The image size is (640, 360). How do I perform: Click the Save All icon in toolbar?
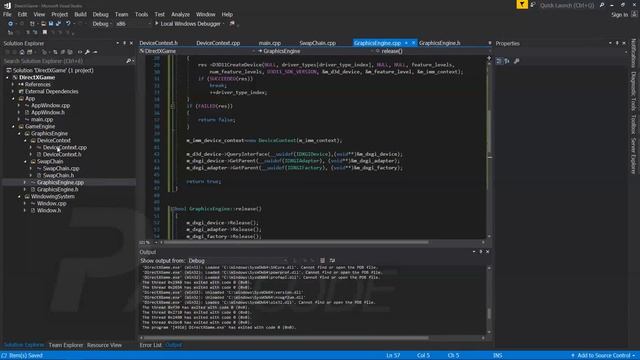click(58, 24)
